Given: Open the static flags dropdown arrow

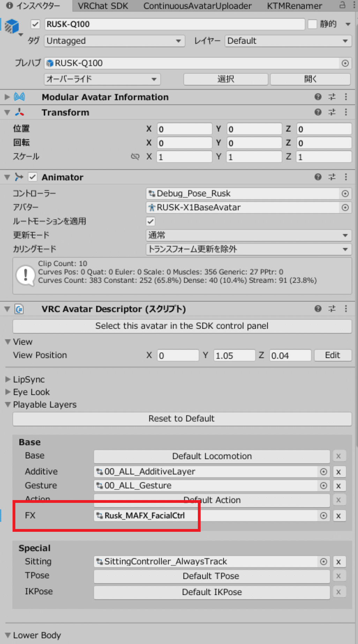Looking at the screenshot, I should 348,24.
